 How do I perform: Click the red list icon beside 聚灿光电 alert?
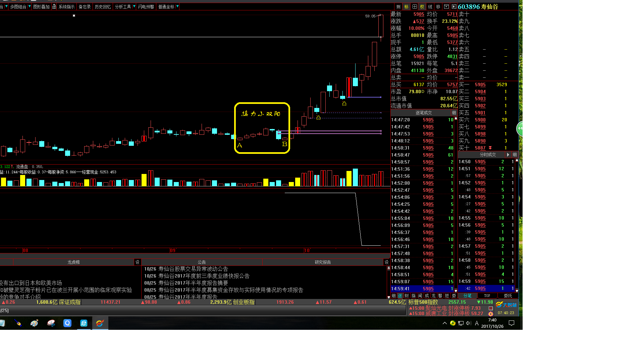click(491, 308)
